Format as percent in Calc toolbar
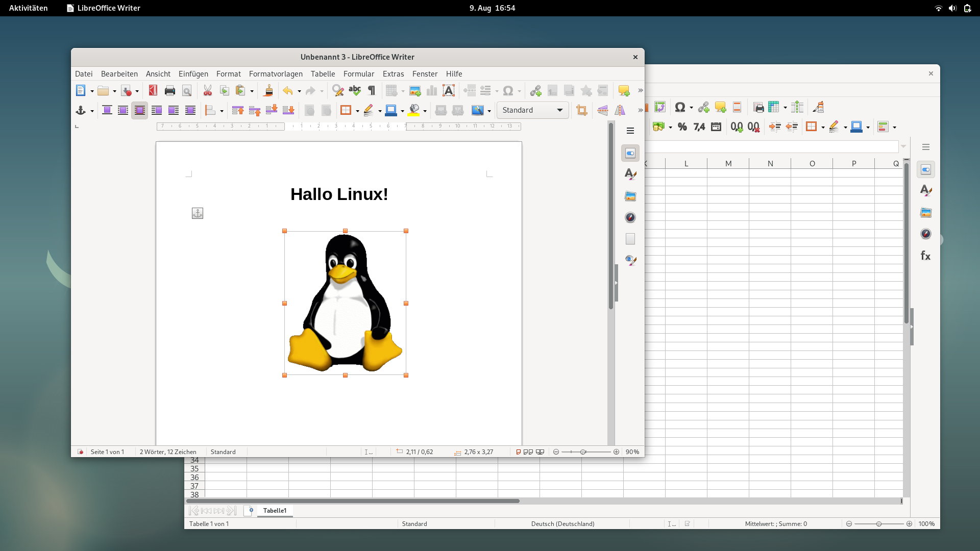This screenshot has height=551, width=980. (x=682, y=127)
